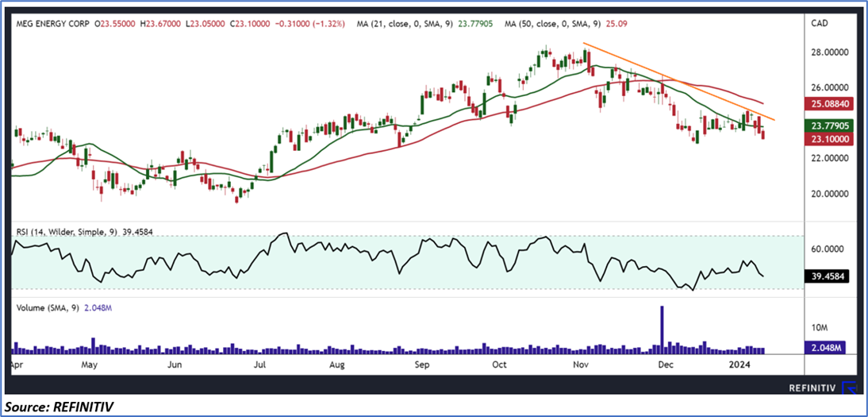
Task: Click the May date axis label
Action: click(x=89, y=365)
